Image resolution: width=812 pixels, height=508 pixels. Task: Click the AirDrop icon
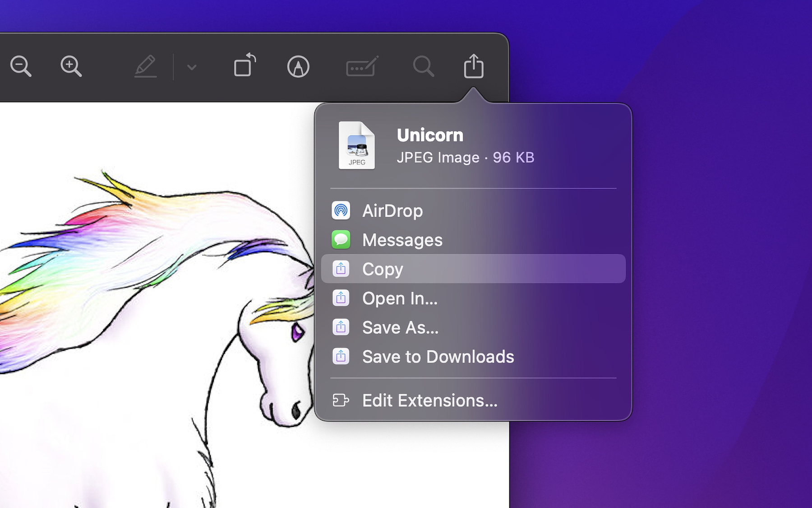click(x=341, y=210)
